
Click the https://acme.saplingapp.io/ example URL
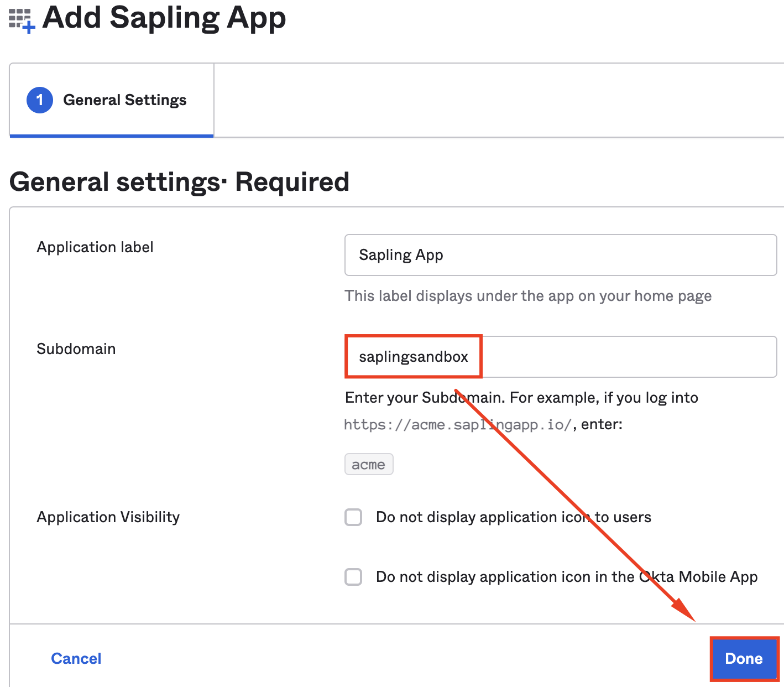pyautogui.click(x=457, y=425)
